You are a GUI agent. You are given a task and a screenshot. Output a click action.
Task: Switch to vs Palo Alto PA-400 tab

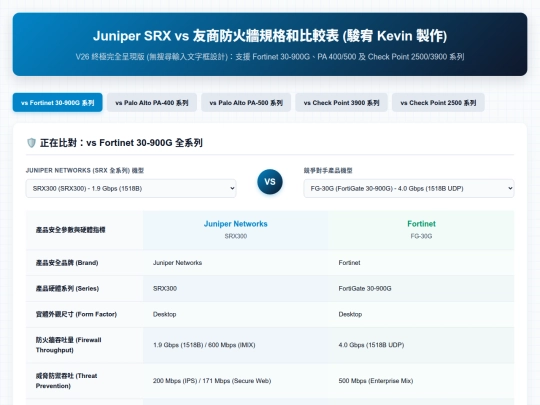click(152, 103)
